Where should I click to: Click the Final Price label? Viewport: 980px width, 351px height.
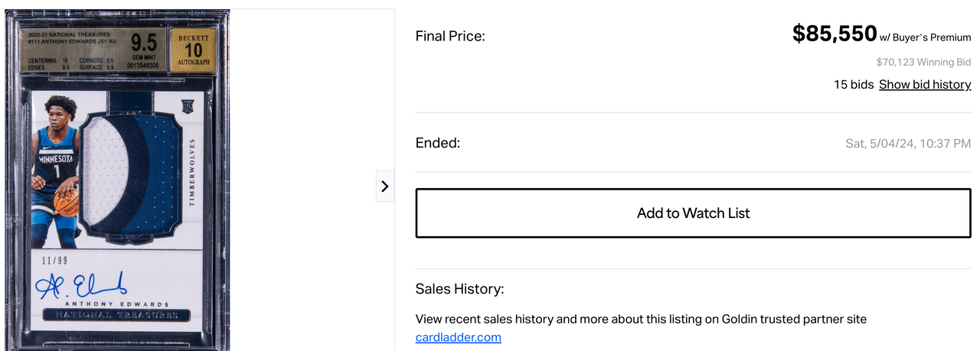pos(450,36)
